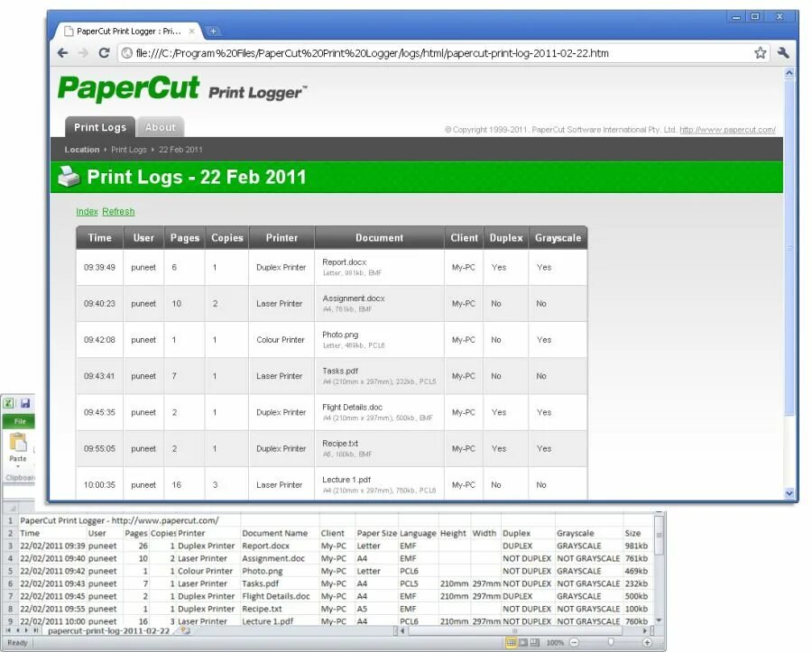The height and width of the screenshot is (652, 812).
Task: Open the Print Logs tab
Action: point(100,127)
